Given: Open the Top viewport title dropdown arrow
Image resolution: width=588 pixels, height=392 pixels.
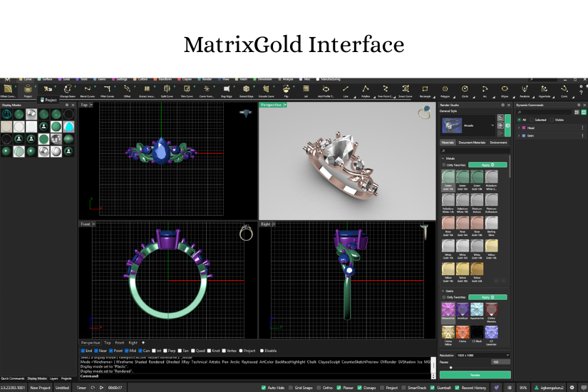Looking at the screenshot, I should pyautogui.click(x=91, y=105).
